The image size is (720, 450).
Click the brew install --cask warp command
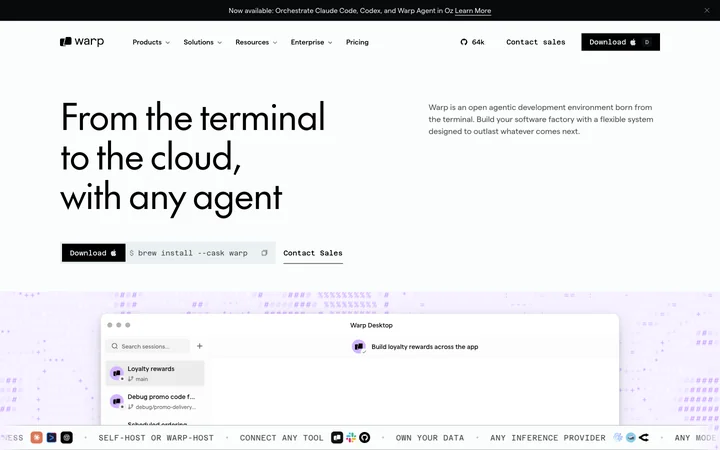pos(193,253)
